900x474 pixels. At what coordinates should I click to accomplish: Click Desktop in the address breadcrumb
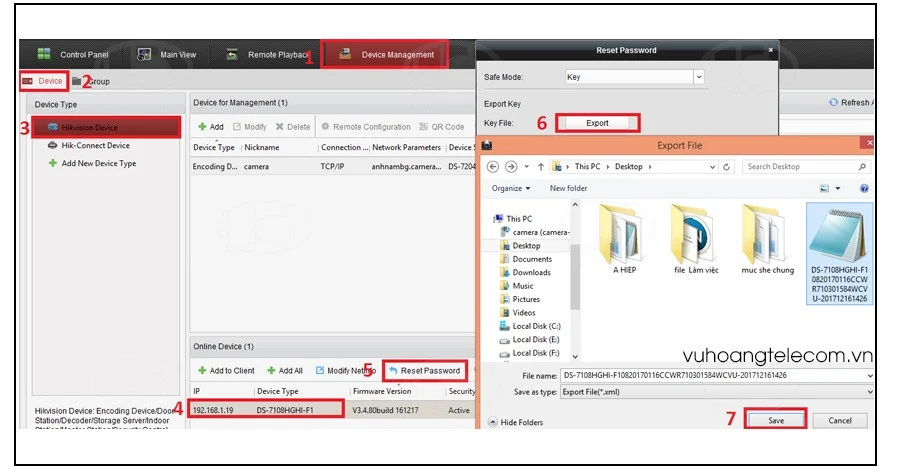[629, 166]
